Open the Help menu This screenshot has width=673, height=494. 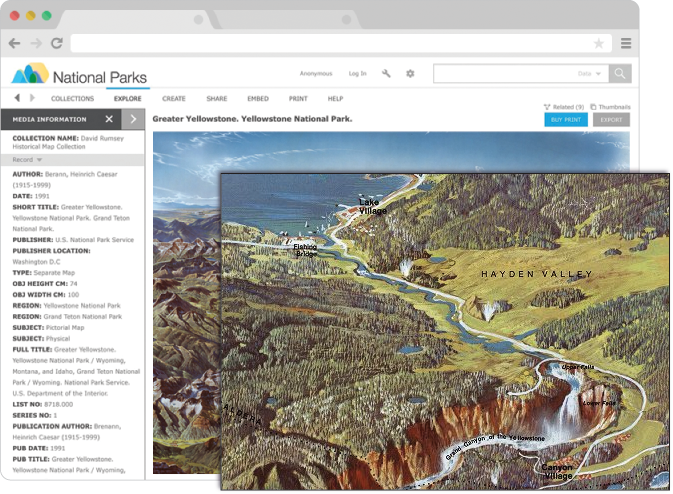[x=336, y=98]
